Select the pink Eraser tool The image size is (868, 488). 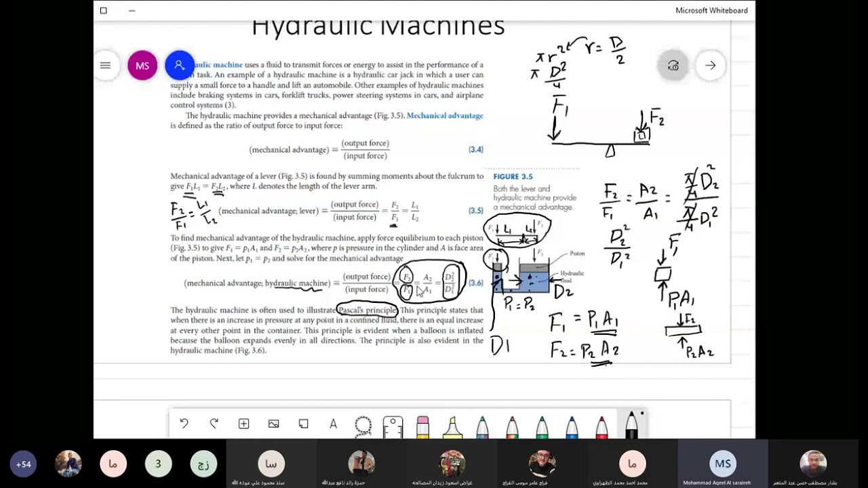click(x=422, y=427)
